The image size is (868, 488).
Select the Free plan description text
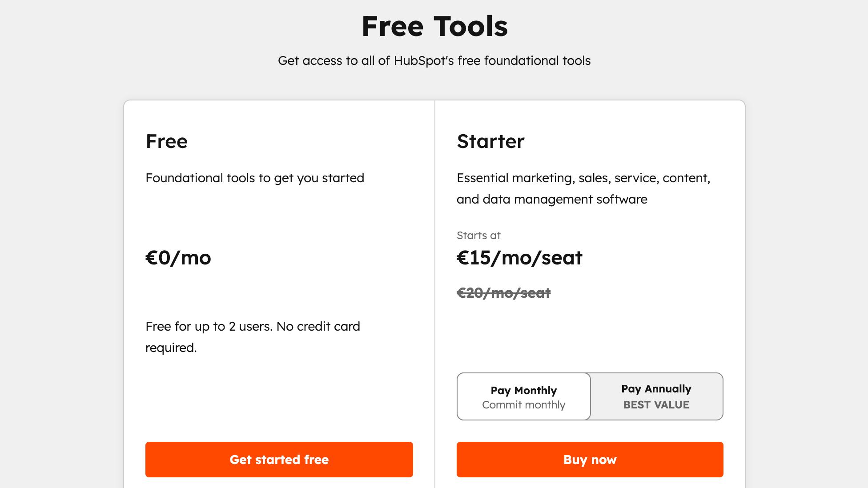click(x=254, y=178)
